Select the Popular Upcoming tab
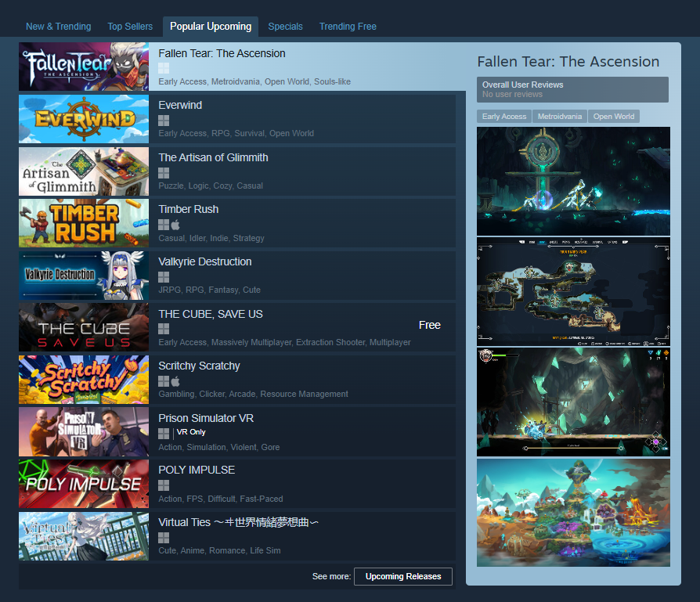The height and width of the screenshot is (602, 700). pos(211,27)
